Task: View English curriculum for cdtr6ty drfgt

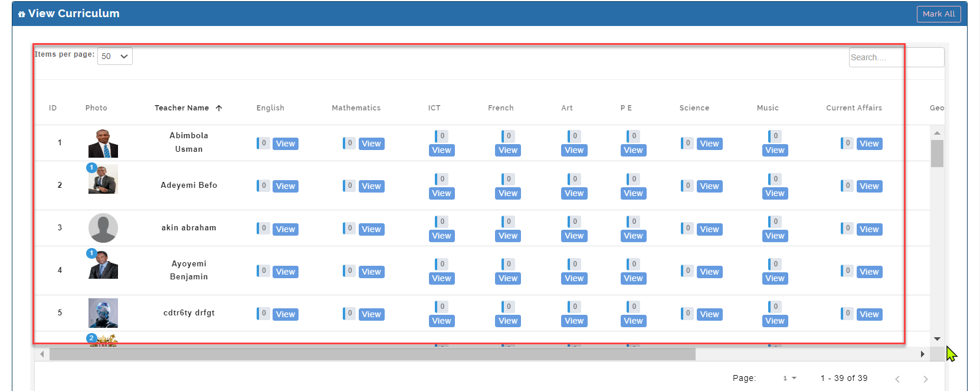Action: 286,314
